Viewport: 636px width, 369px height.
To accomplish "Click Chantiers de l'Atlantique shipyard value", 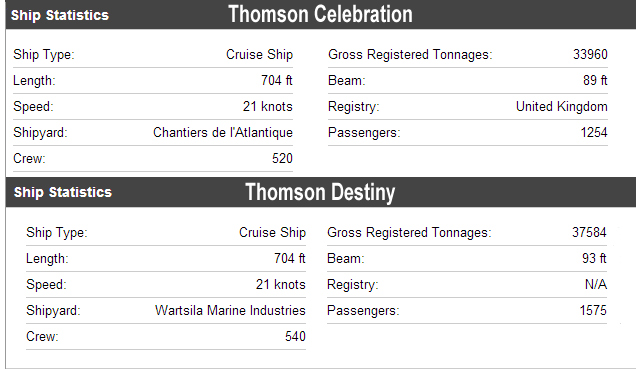I will point(223,133).
